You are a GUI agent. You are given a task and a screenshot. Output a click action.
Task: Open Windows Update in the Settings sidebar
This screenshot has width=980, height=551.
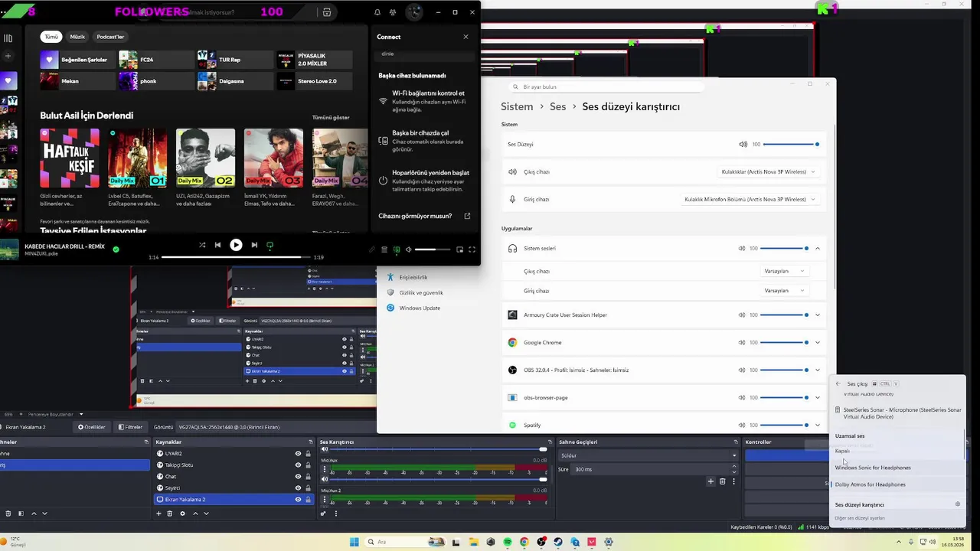(420, 308)
